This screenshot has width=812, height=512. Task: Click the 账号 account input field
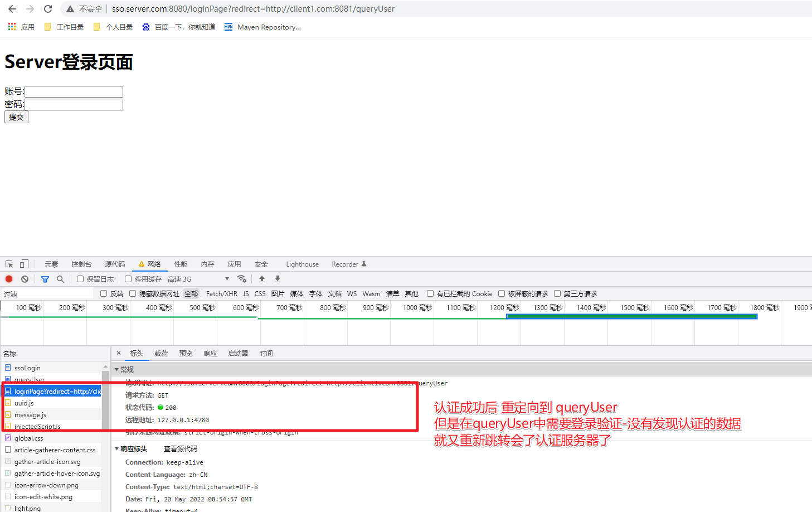74,91
